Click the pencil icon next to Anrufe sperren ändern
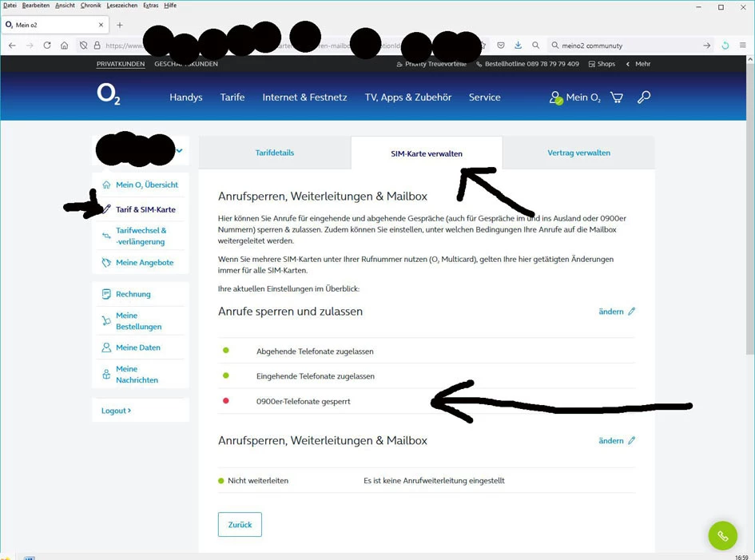 pyautogui.click(x=632, y=312)
